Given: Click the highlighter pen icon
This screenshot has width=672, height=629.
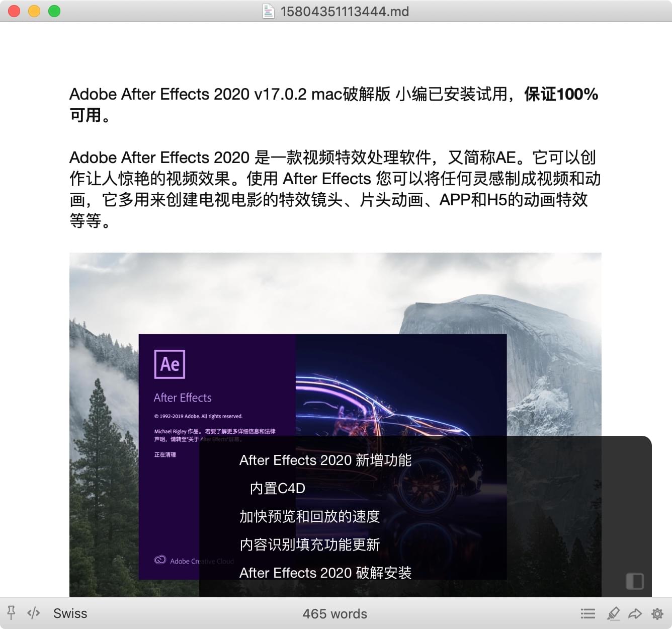Looking at the screenshot, I should [x=613, y=613].
